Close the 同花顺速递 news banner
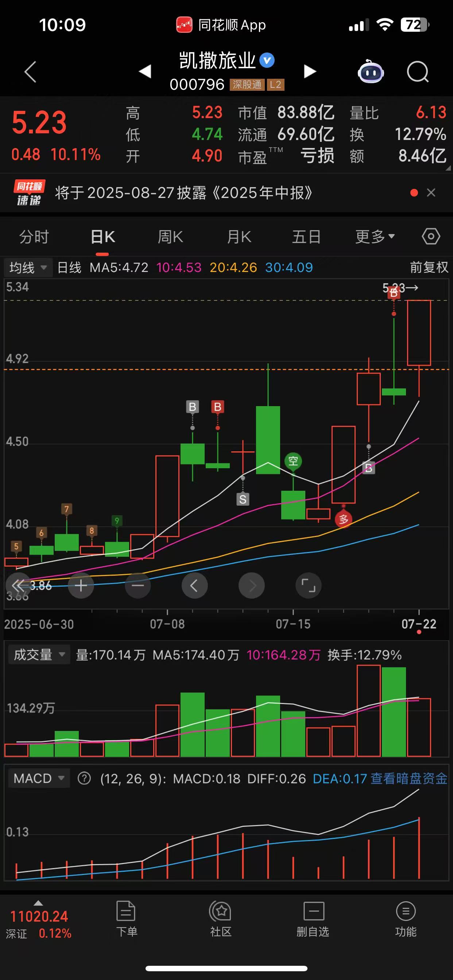Image resolution: width=453 pixels, height=980 pixels. click(x=431, y=193)
